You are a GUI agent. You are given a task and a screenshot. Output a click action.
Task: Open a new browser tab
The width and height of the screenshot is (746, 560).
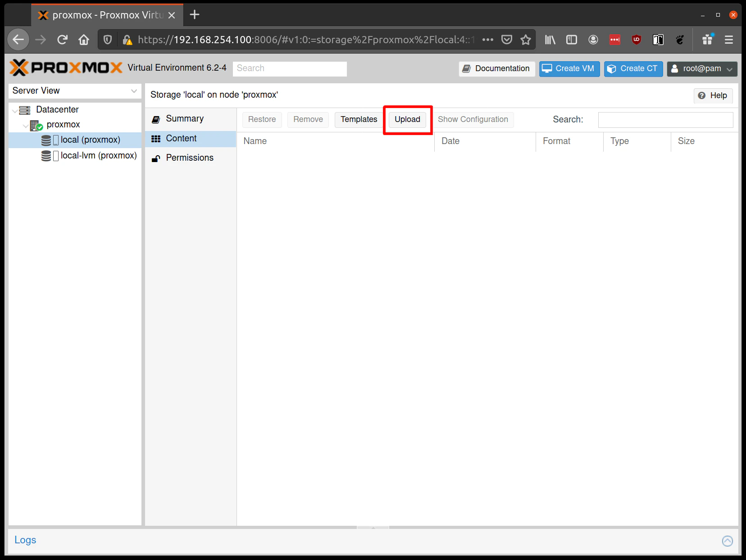click(195, 15)
